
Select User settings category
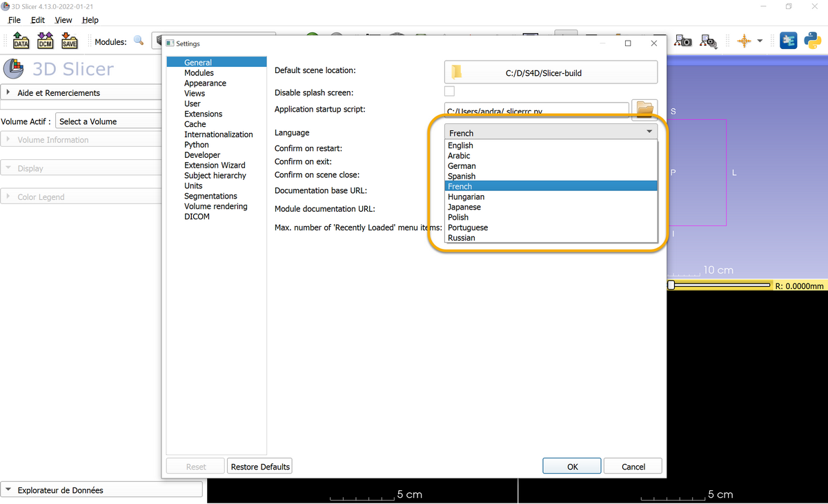point(217,103)
